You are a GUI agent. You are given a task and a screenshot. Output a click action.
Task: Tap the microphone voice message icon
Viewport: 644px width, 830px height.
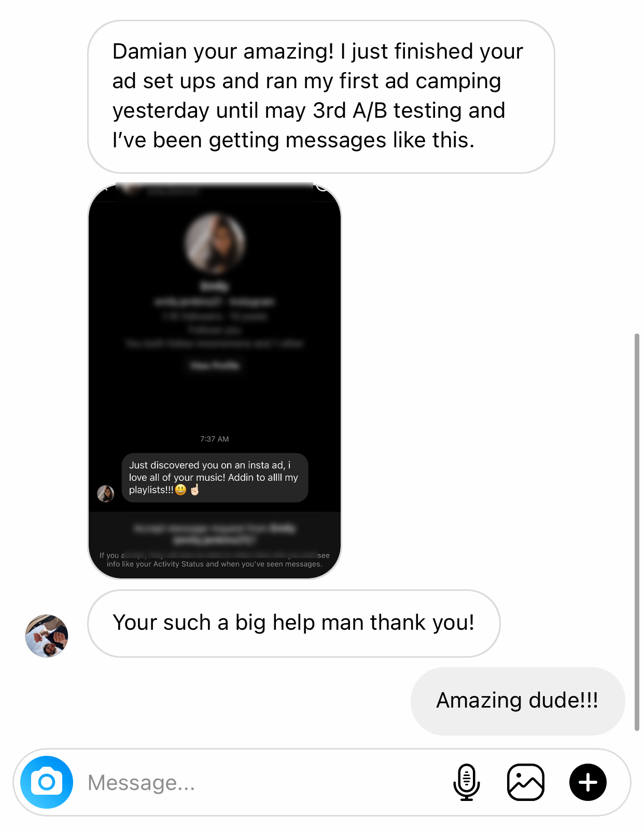[466, 782]
